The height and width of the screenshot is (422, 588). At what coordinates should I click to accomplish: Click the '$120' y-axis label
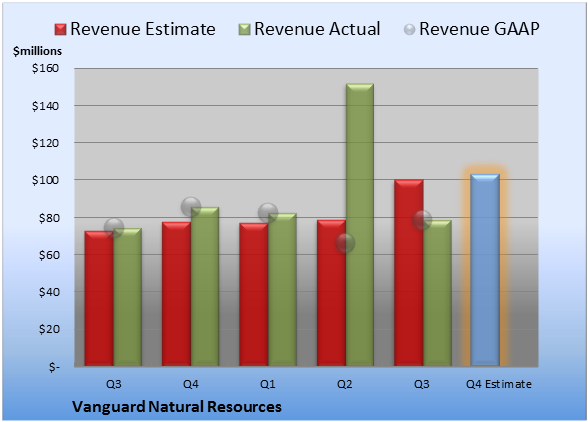45,143
